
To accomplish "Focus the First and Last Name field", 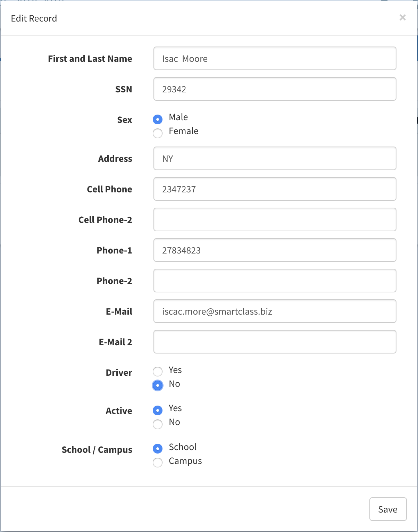I will tap(275, 58).
